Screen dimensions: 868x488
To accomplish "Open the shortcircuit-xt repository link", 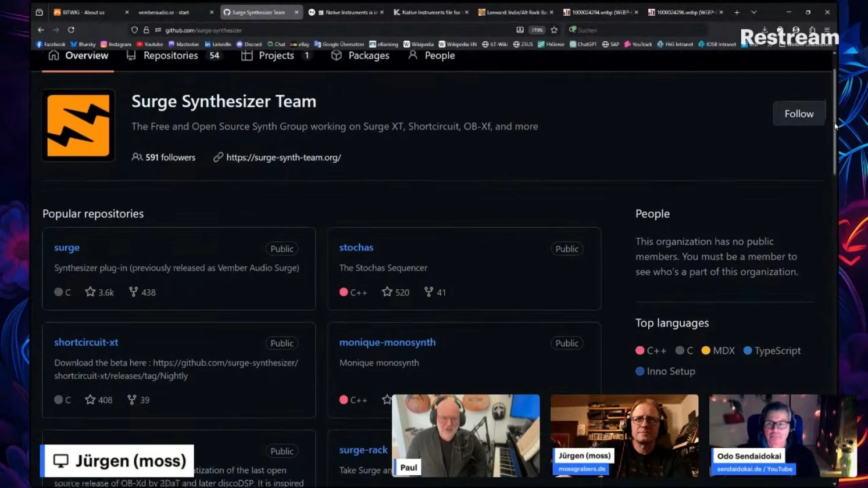I will coord(86,342).
